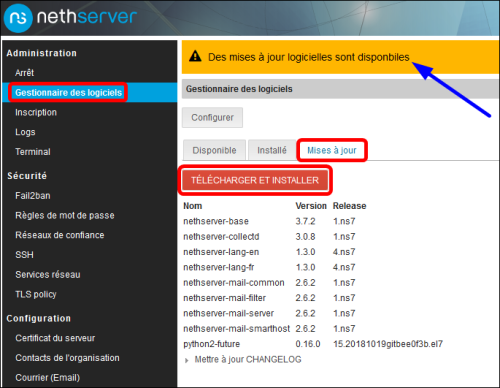Click the Gestionnaire des logiciels page heading
Viewport: 500px width, 388px height.
(239, 89)
